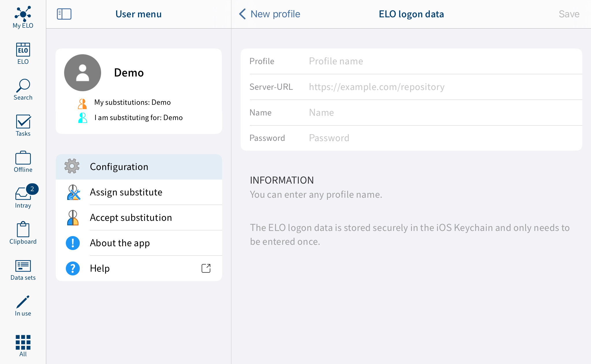This screenshot has height=364, width=591.
Task: Click the Assign substitute icon
Action: 73,192
